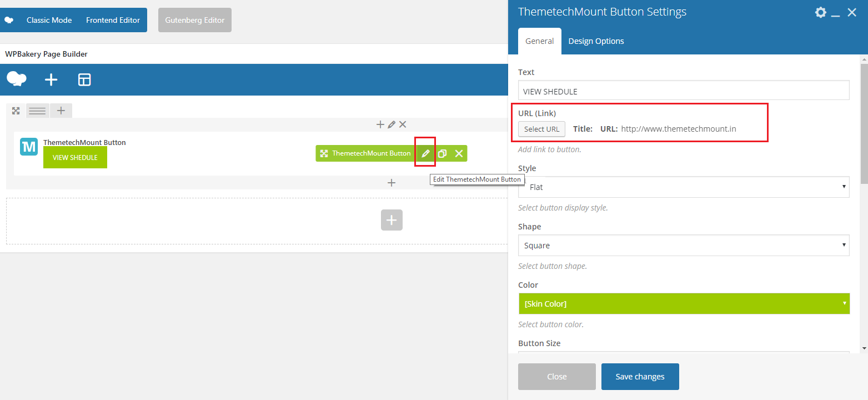
Task: Click the green move handle of ThemetechMount Button
Action: (x=324, y=153)
